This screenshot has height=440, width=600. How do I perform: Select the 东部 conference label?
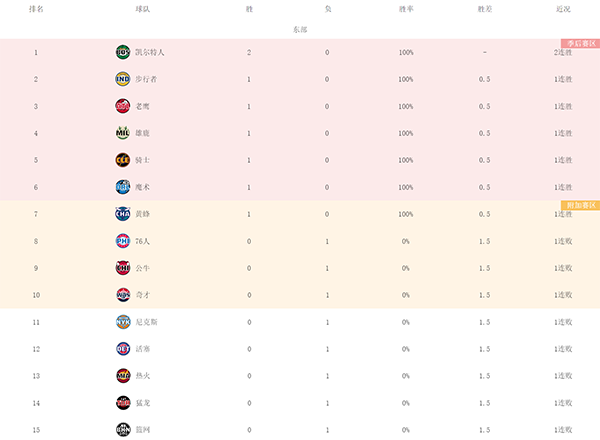[x=300, y=30]
